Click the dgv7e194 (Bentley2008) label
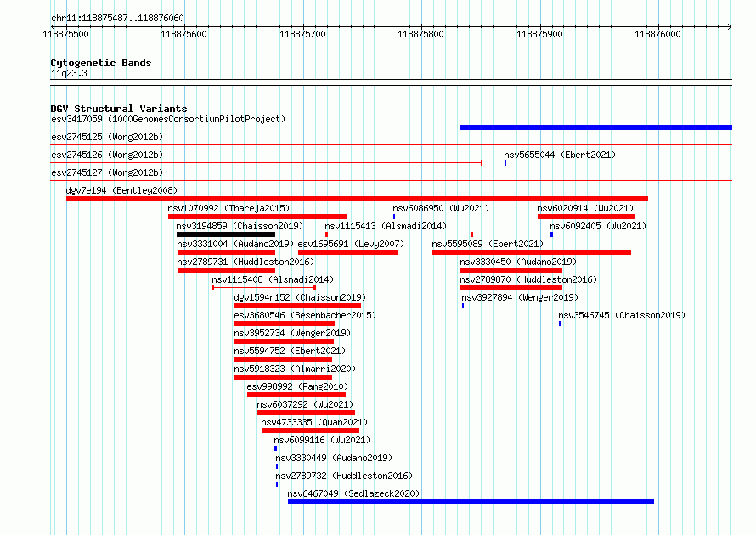This screenshot has height=535, width=756. point(121,190)
